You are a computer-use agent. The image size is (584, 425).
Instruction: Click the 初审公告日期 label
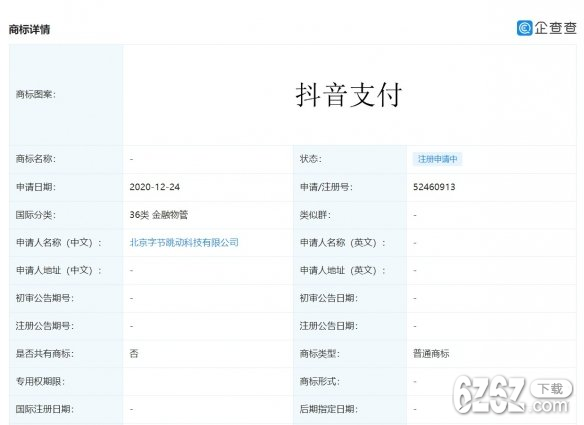pyautogui.click(x=329, y=298)
